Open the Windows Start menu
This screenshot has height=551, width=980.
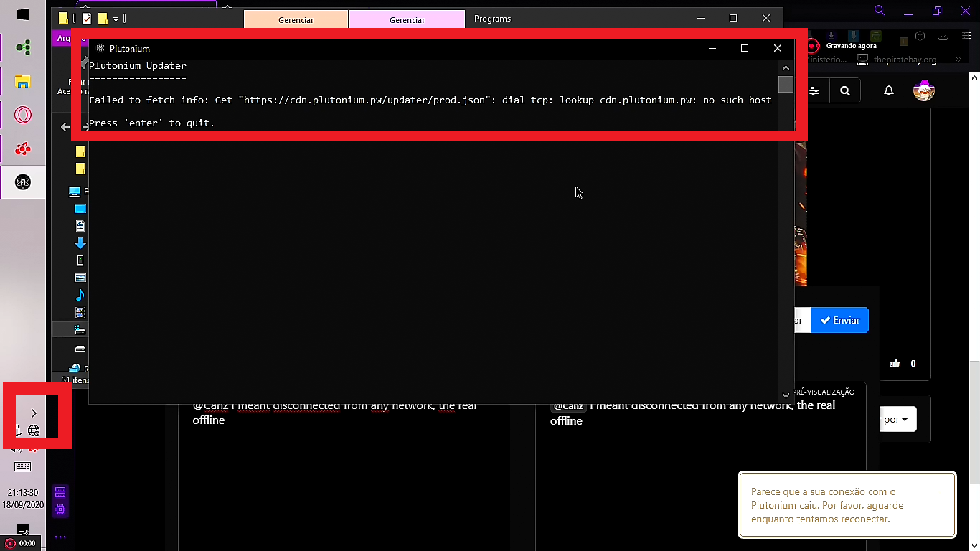pos(22,14)
